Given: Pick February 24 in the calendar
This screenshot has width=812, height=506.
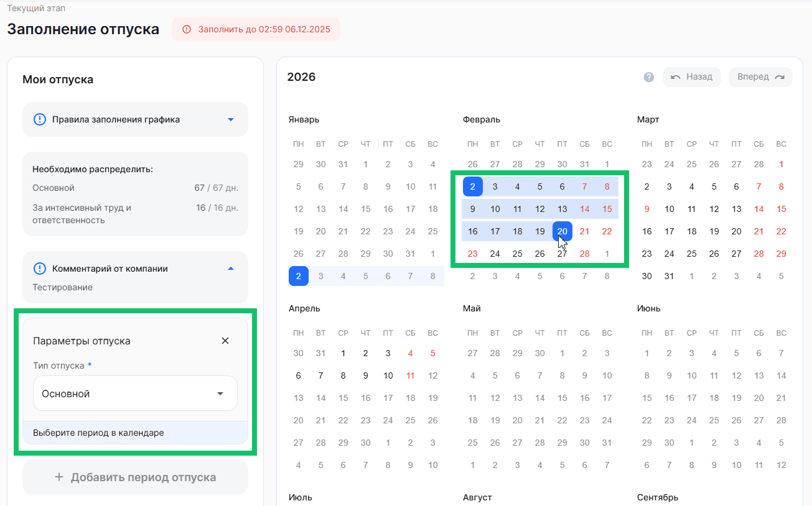Looking at the screenshot, I should tap(495, 254).
